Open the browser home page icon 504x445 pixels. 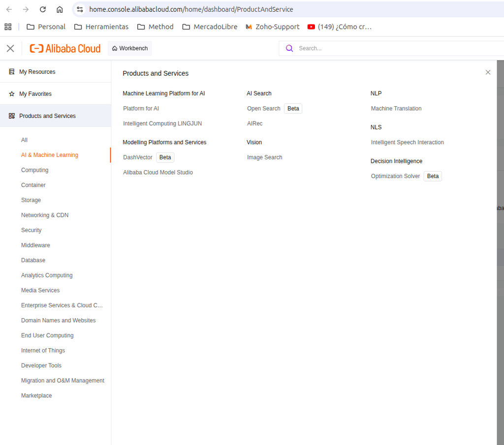[60, 9]
